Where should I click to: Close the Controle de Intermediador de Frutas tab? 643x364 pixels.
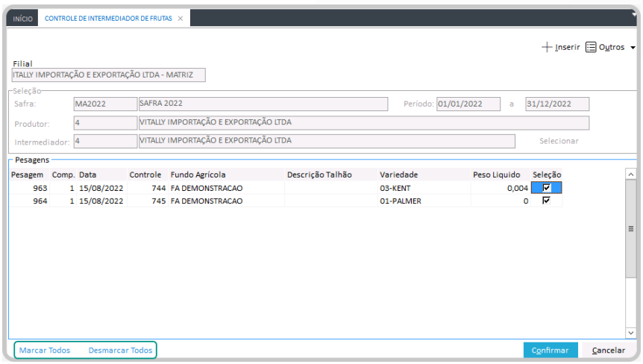click(x=181, y=19)
